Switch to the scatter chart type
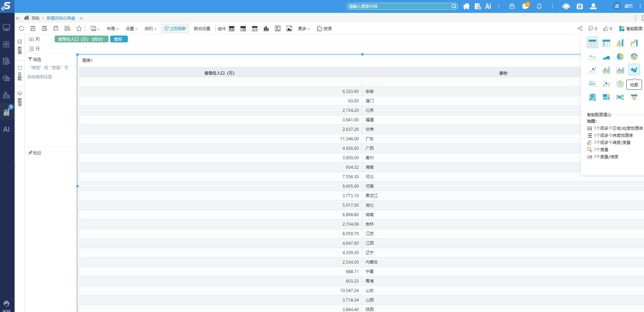The height and width of the screenshot is (312, 644). coord(592,70)
